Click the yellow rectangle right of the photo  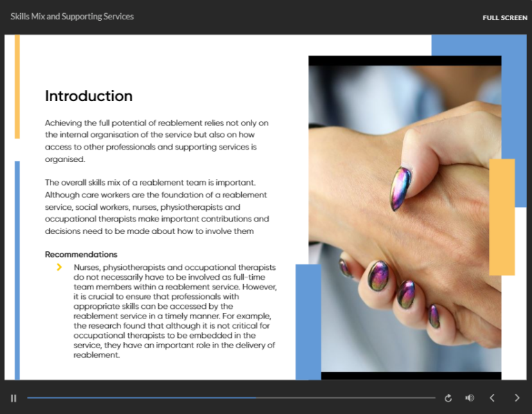coord(502,217)
